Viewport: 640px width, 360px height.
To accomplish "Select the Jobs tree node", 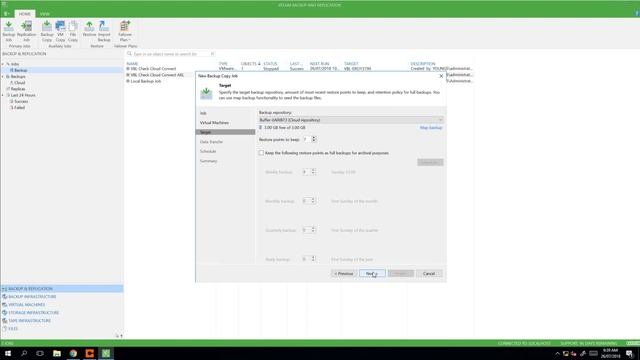I will pos(15,64).
